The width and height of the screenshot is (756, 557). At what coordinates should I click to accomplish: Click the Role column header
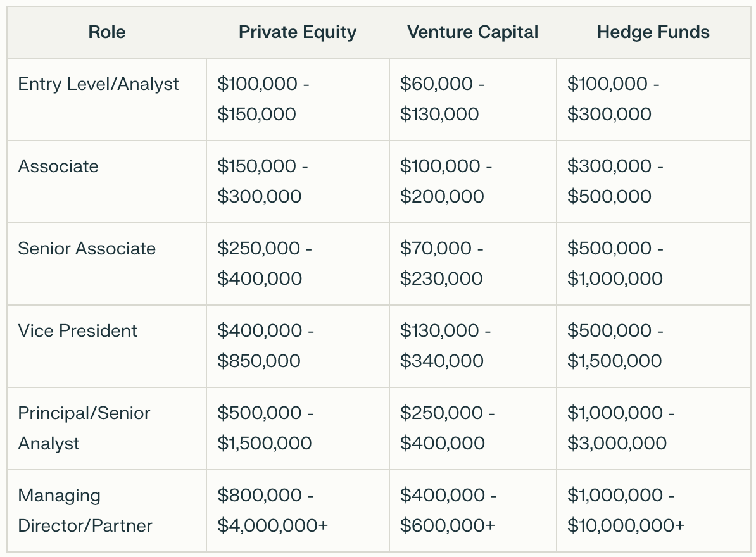(106, 32)
